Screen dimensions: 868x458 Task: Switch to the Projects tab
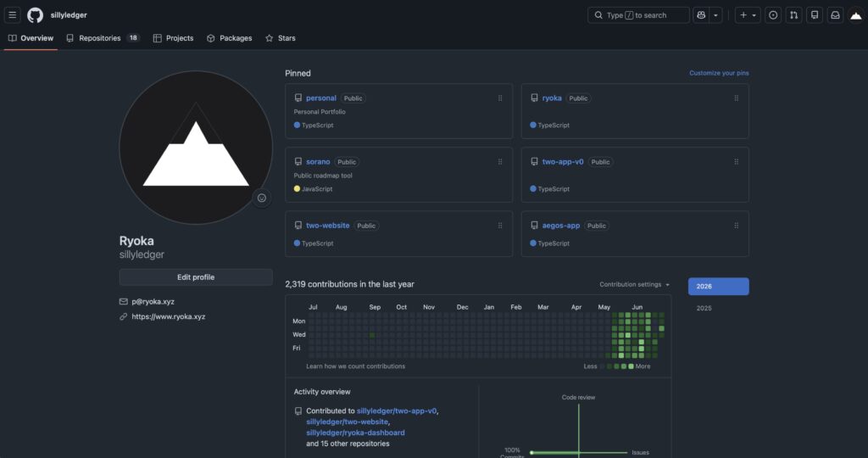click(x=173, y=38)
